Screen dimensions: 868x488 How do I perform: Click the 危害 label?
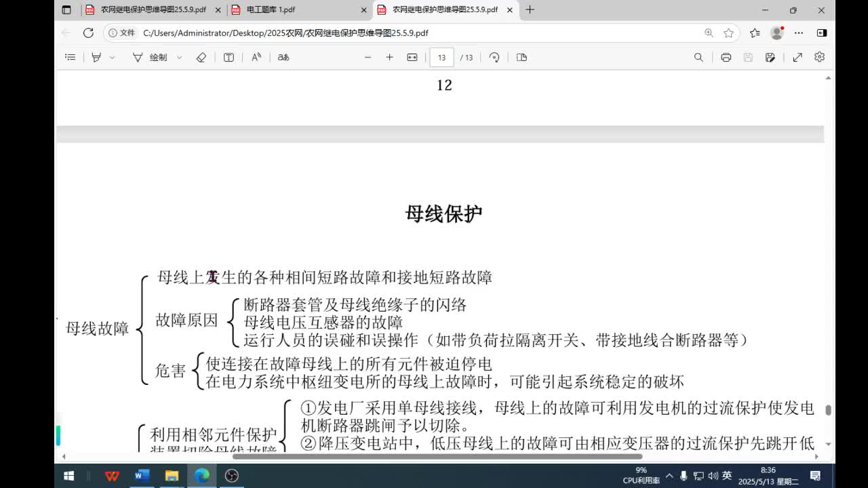pos(171,371)
